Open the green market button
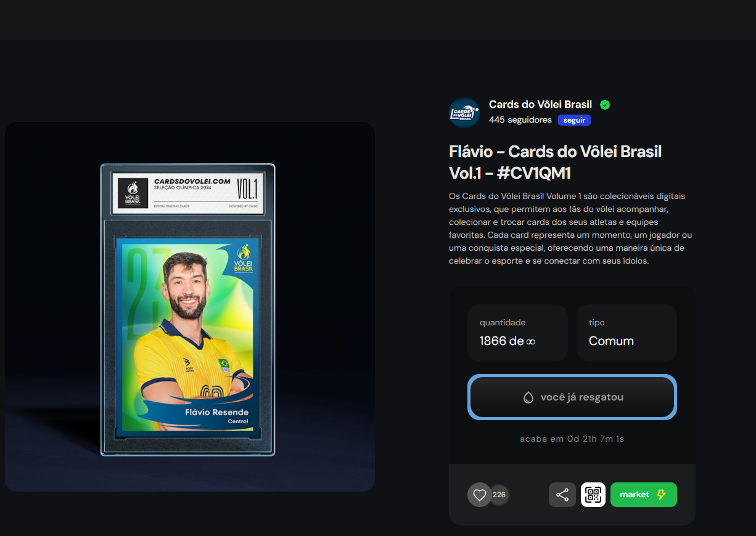Viewport: 756px width, 536px height. pyautogui.click(x=644, y=495)
